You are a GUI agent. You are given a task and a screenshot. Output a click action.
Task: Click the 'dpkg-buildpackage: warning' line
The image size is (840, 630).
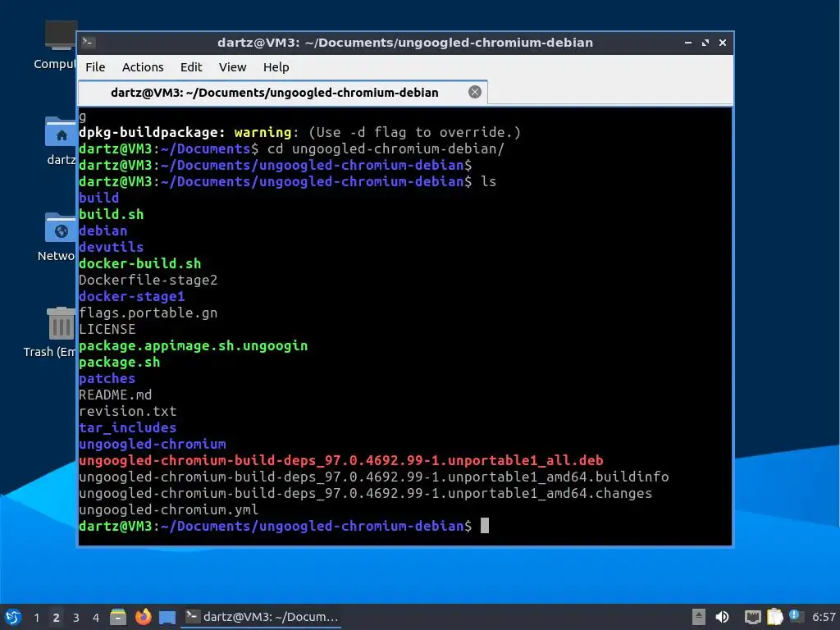click(299, 132)
